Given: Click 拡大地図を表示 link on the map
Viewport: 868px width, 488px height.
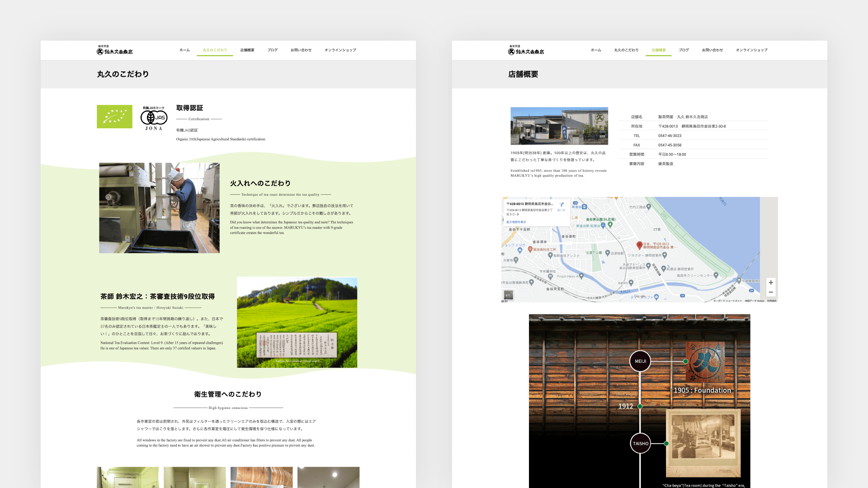Looking at the screenshot, I should coord(516,222).
